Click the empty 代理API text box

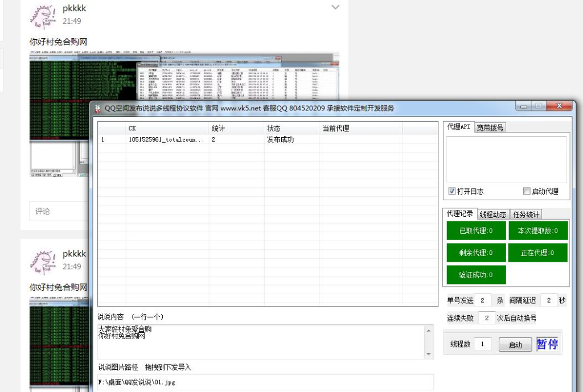pyautogui.click(x=506, y=159)
